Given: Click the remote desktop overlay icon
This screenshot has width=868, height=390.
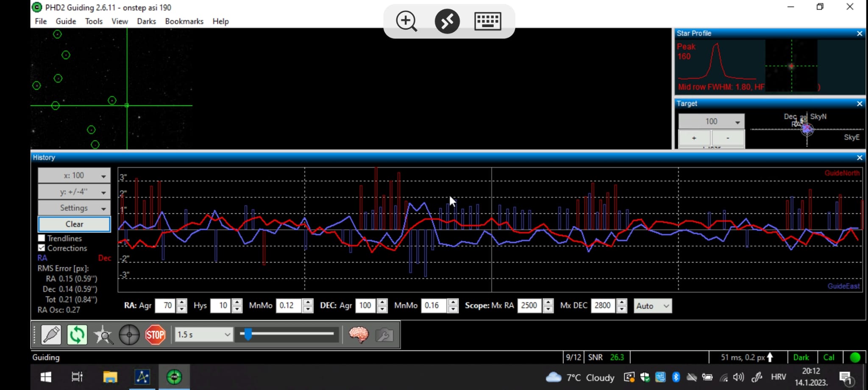Looking at the screenshot, I should [x=447, y=21].
